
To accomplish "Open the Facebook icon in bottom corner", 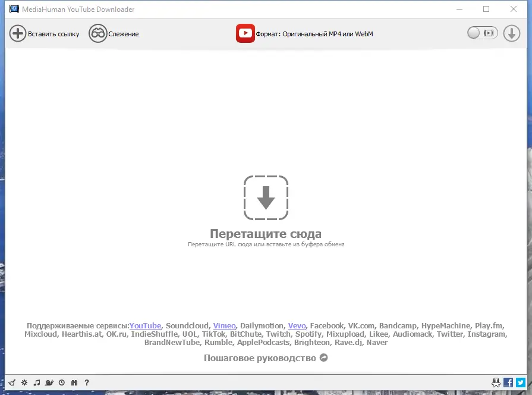I will pyautogui.click(x=508, y=383).
